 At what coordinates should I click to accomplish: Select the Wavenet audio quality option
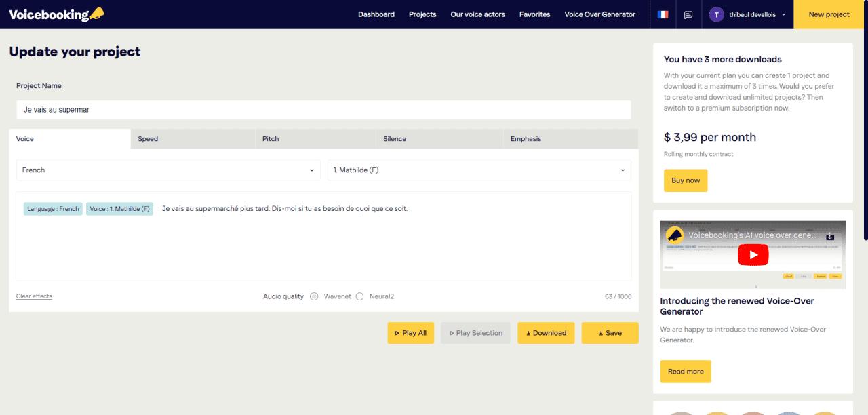(314, 296)
